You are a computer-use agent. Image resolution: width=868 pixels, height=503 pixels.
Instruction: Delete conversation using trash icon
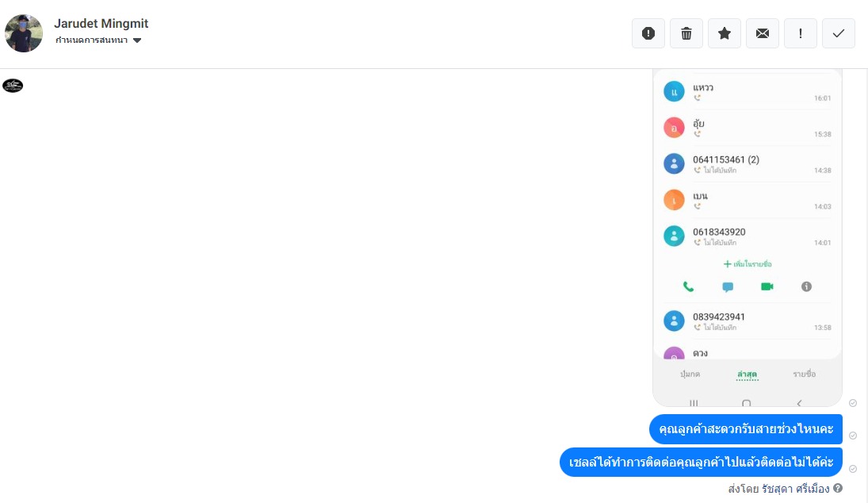pyautogui.click(x=686, y=33)
